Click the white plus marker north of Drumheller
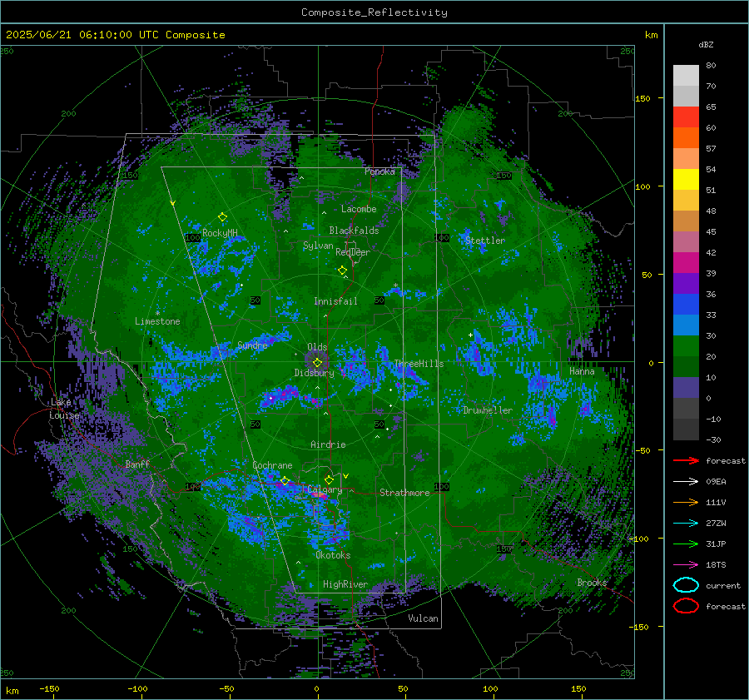This screenshot has height=700, width=749. 470,335
